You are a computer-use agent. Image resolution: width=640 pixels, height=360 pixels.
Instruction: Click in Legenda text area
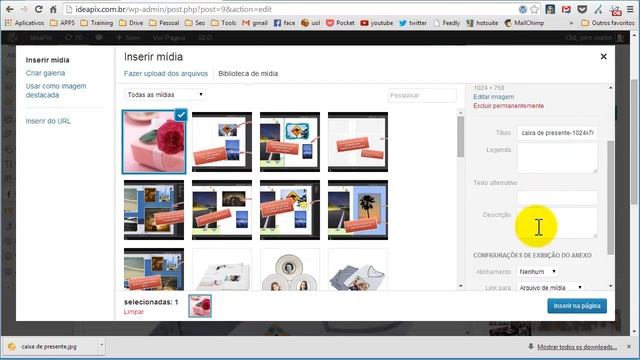point(557,158)
